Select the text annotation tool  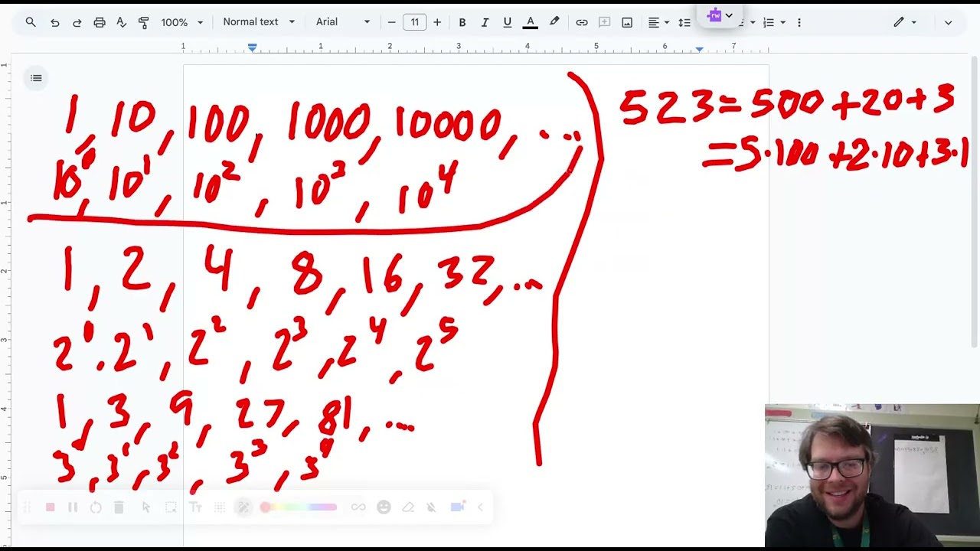[194, 507]
